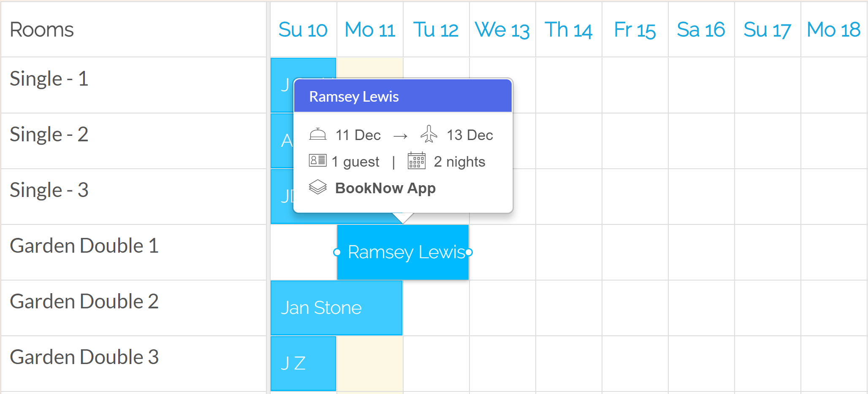Viewport: 868px width, 394px height.
Task: Click the Sa 16 date header
Action: [701, 30]
